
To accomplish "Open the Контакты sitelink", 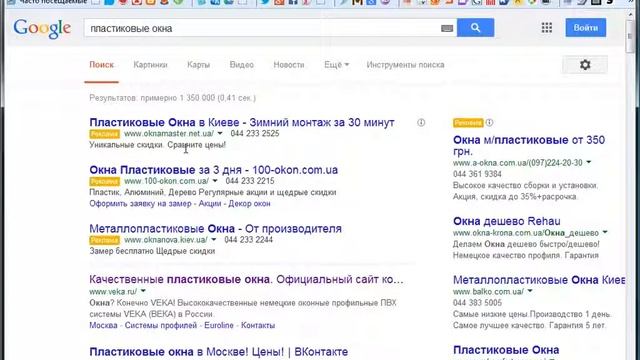I will pos(258,325).
